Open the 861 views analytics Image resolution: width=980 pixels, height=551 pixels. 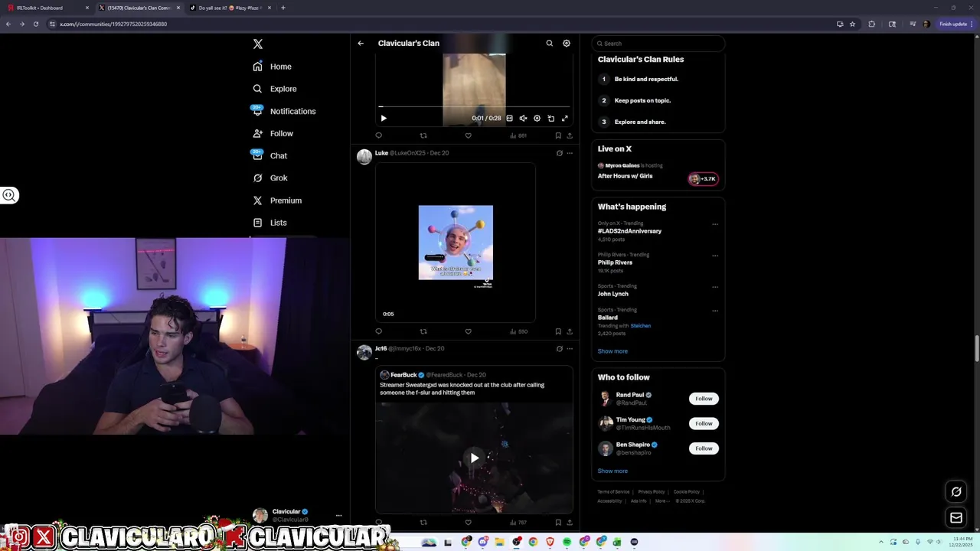coord(518,135)
